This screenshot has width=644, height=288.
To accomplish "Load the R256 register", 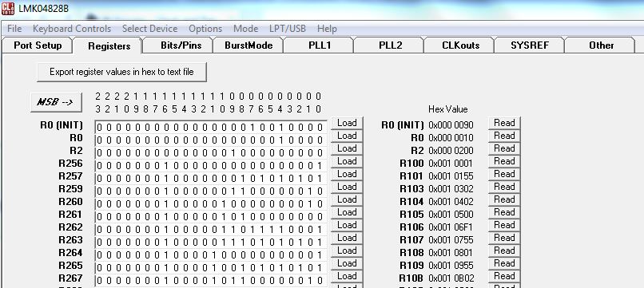I will [x=347, y=161].
